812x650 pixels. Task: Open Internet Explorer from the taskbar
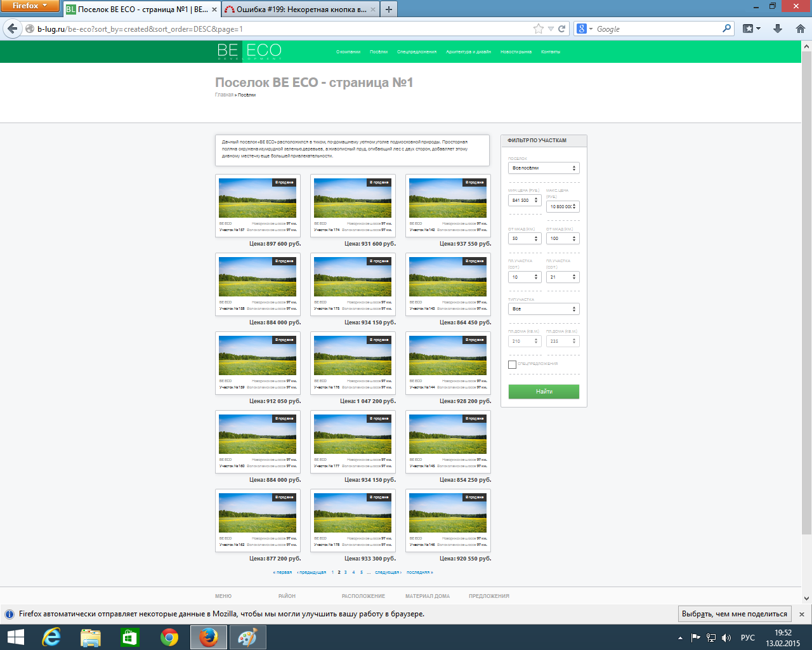pyautogui.click(x=51, y=637)
